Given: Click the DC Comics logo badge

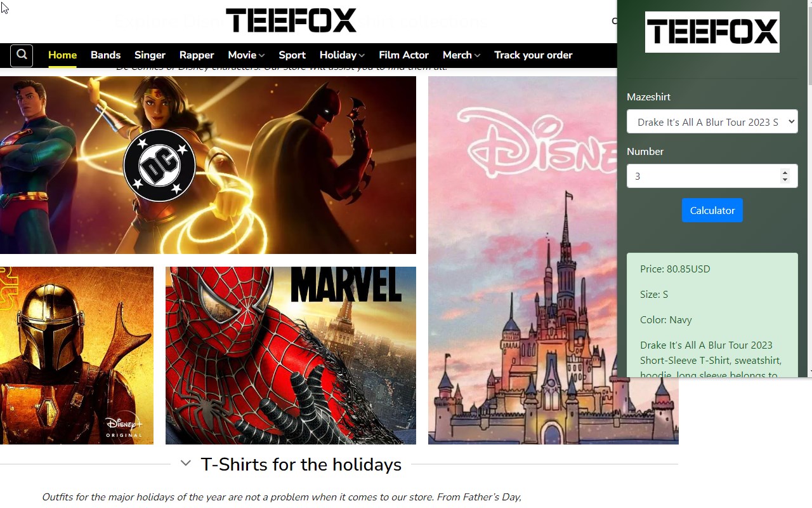Looking at the screenshot, I should pyautogui.click(x=159, y=165).
